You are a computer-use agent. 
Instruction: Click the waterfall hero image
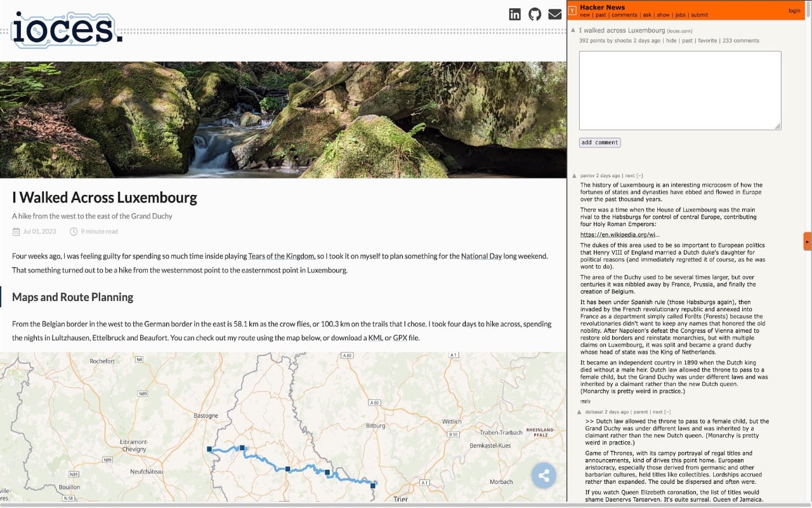pyautogui.click(x=283, y=119)
